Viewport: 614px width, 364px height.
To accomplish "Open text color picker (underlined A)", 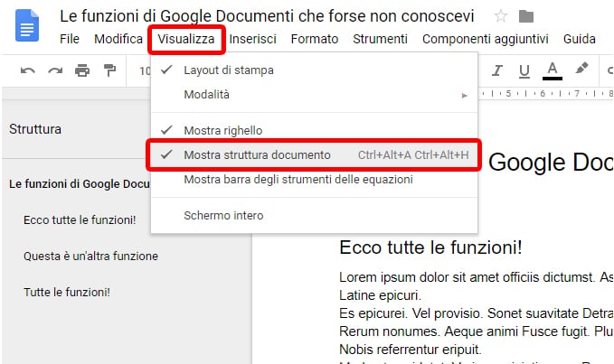I will click(x=553, y=70).
